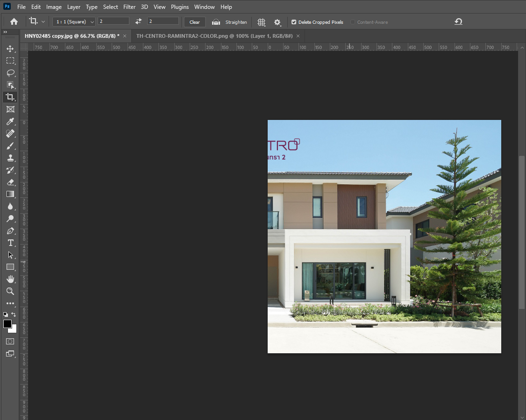Select the Spot Healing Brush tool

click(x=10, y=133)
